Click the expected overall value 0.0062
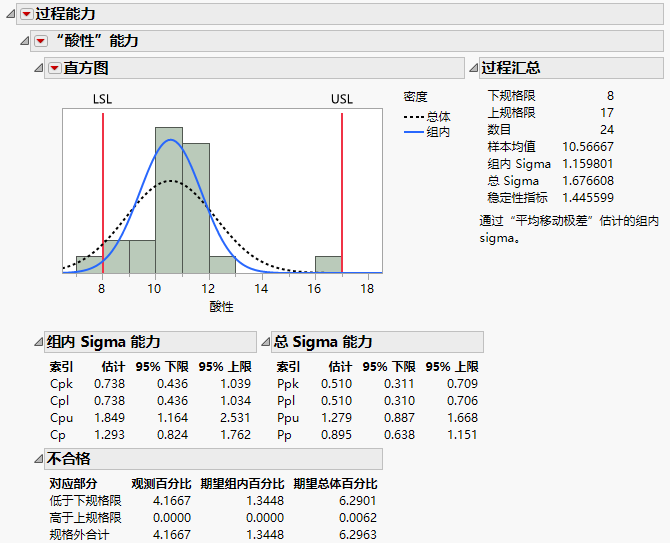The width and height of the screenshot is (670, 543). (358, 517)
